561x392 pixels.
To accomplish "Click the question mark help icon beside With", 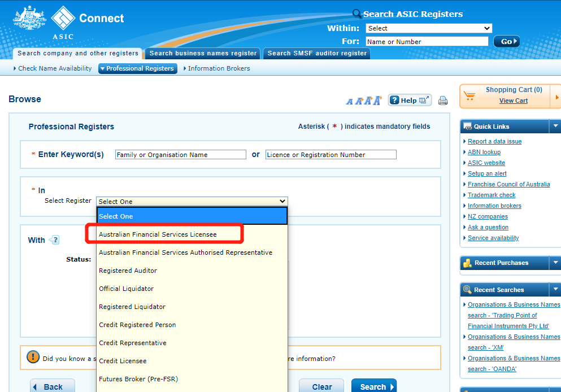I will [x=54, y=239].
